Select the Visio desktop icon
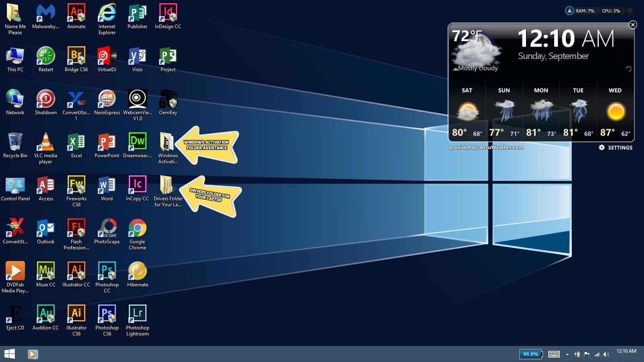 pos(137,60)
